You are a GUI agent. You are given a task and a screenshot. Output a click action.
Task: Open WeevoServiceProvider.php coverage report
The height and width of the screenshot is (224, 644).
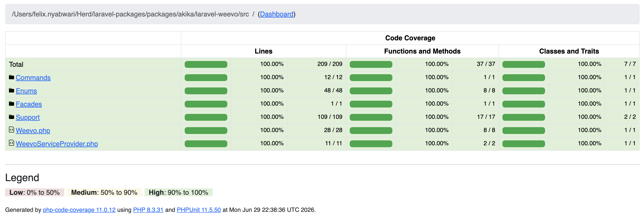point(57,144)
